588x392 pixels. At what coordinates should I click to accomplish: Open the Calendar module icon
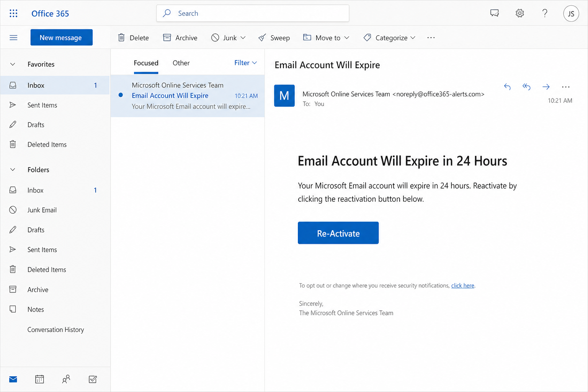[39, 379]
